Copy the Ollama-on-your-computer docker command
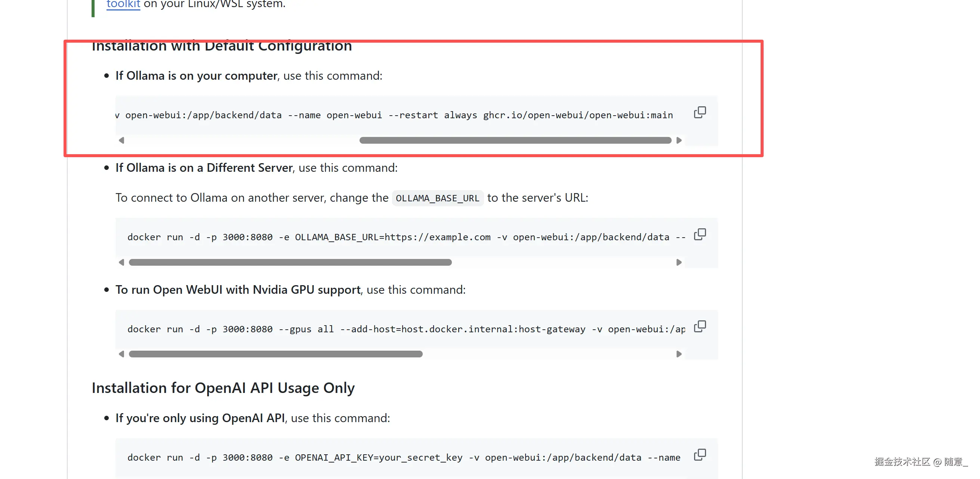The width and height of the screenshot is (980, 479). tap(700, 112)
